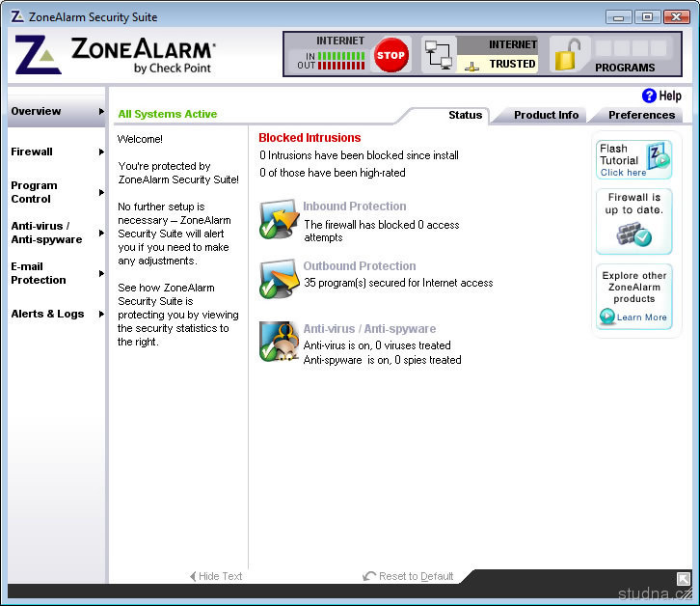700x606 pixels.
Task: Click the ZoneAlarm Z logo
Action: [38, 55]
